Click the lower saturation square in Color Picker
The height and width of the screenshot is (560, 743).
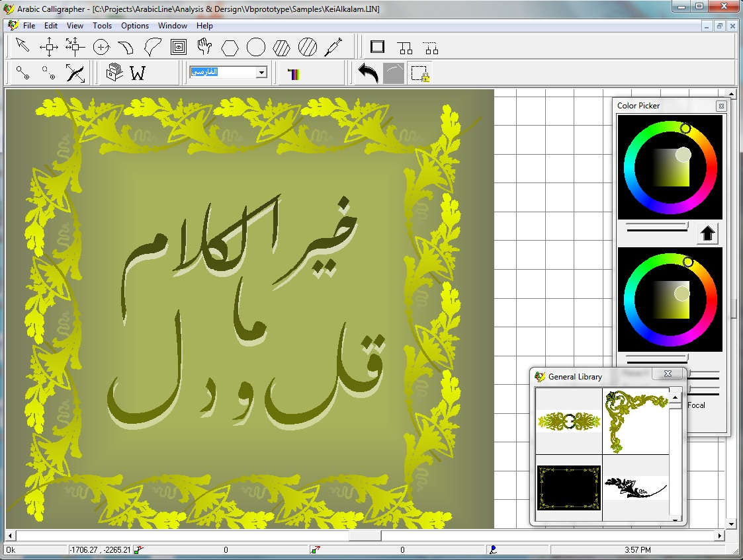click(x=672, y=300)
